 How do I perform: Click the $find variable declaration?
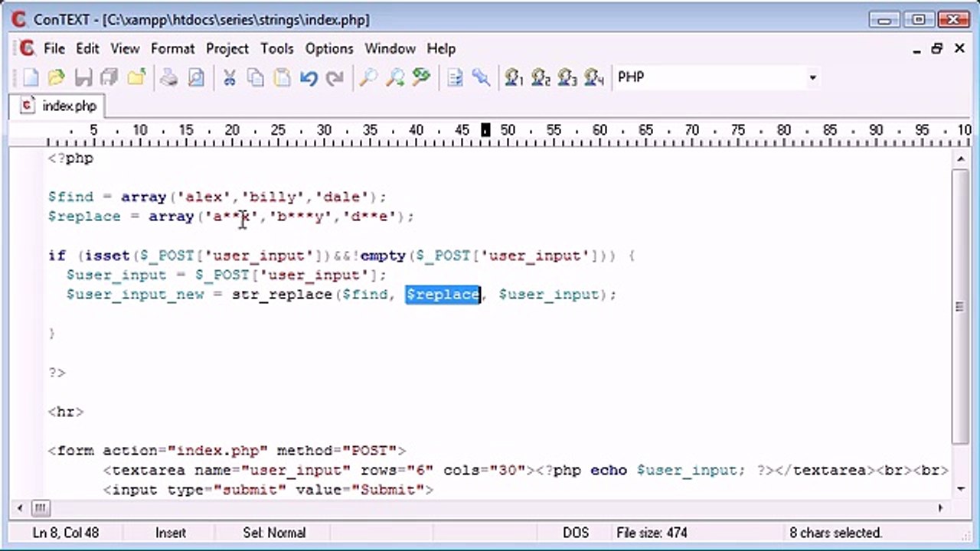point(70,197)
